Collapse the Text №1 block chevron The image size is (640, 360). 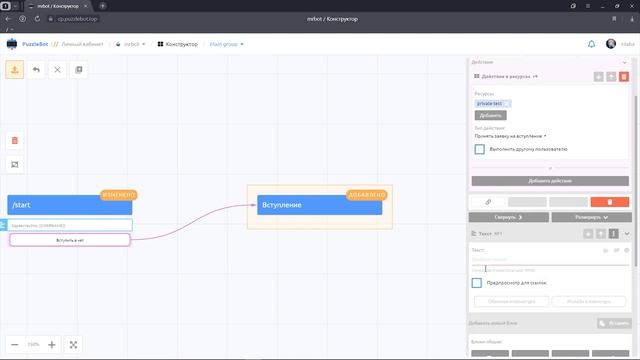coord(627,234)
